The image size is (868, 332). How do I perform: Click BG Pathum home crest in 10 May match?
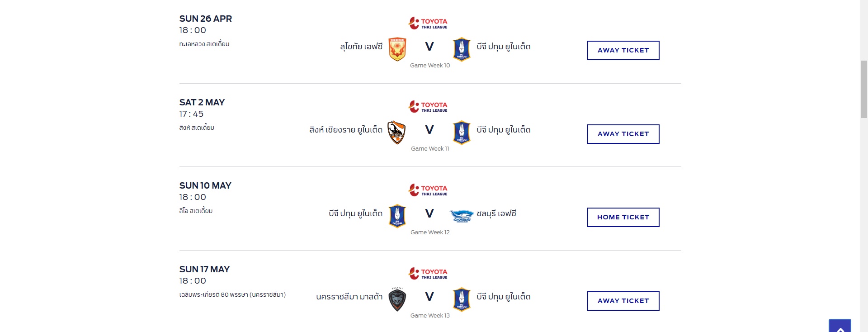coord(397,216)
